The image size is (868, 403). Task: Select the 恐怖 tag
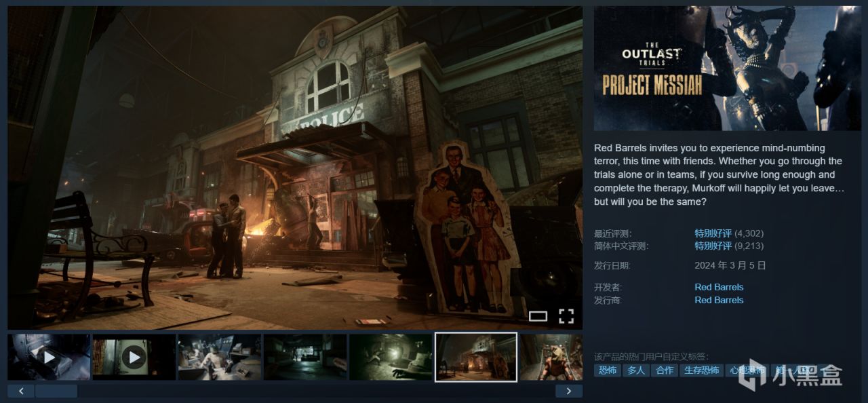pyautogui.click(x=608, y=370)
